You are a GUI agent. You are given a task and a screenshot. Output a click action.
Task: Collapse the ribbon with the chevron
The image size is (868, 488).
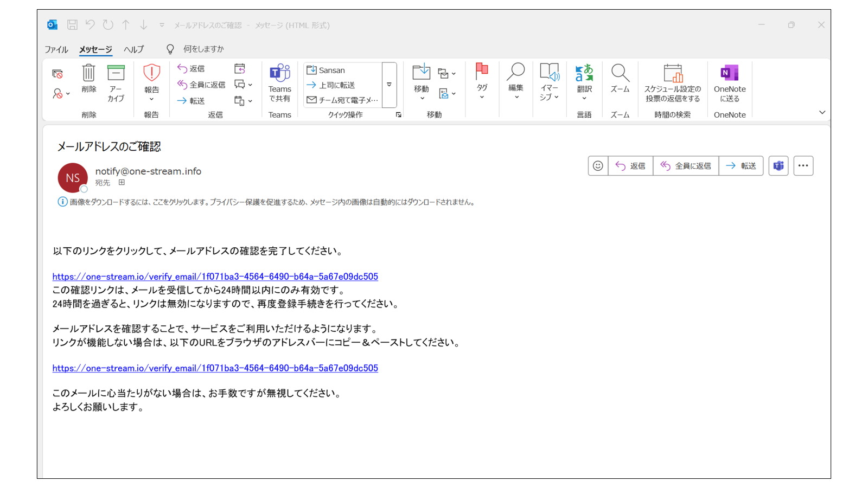coord(822,112)
